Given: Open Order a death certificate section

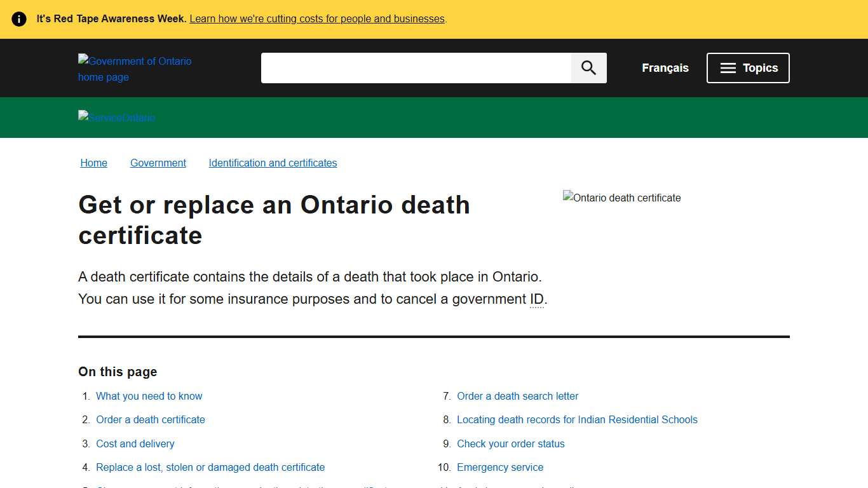Looking at the screenshot, I should (x=150, y=419).
